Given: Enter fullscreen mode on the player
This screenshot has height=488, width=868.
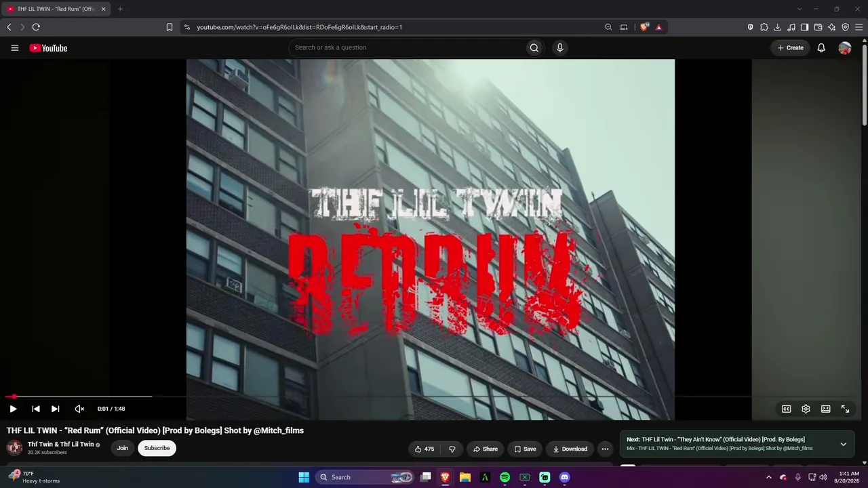Looking at the screenshot, I should [x=845, y=409].
